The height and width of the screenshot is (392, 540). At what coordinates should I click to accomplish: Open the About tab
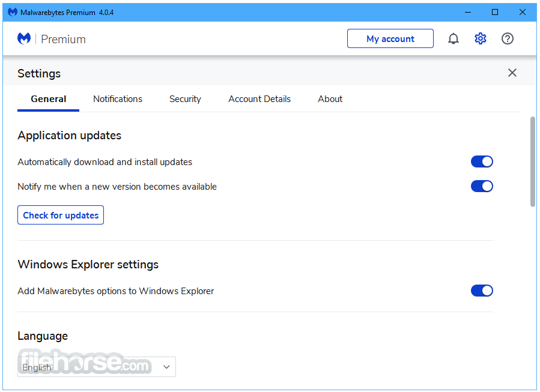[x=330, y=99]
